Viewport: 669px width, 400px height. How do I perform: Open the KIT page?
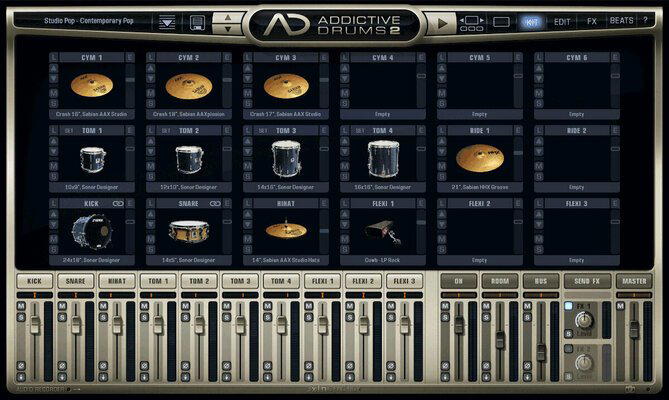point(531,21)
